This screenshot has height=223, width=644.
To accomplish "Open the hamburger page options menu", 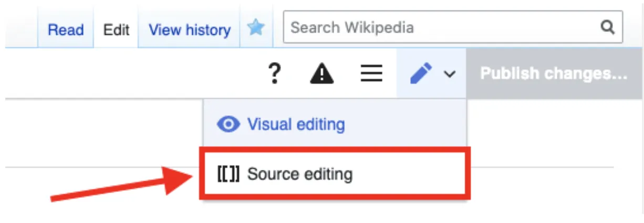I will pyautogui.click(x=371, y=74).
